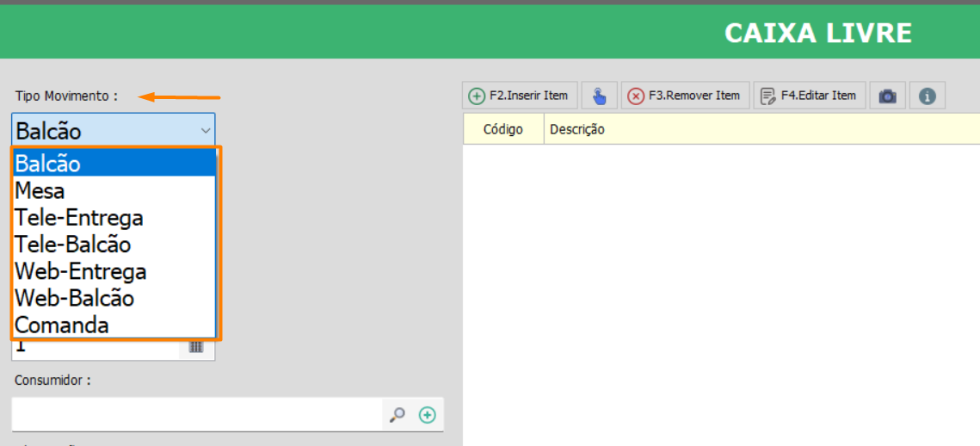This screenshot has height=446, width=980.
Task: Click F2.Inserir Item button
Action: click(x=520, y=96)
